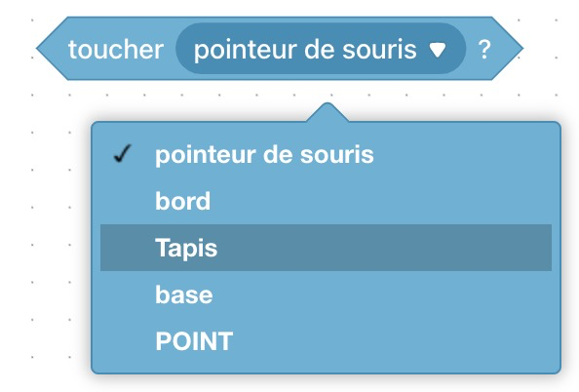Click the left pointed tip of the hexagonal block
The height and width of the screenshot is (392, 579).
coord(41,49)
